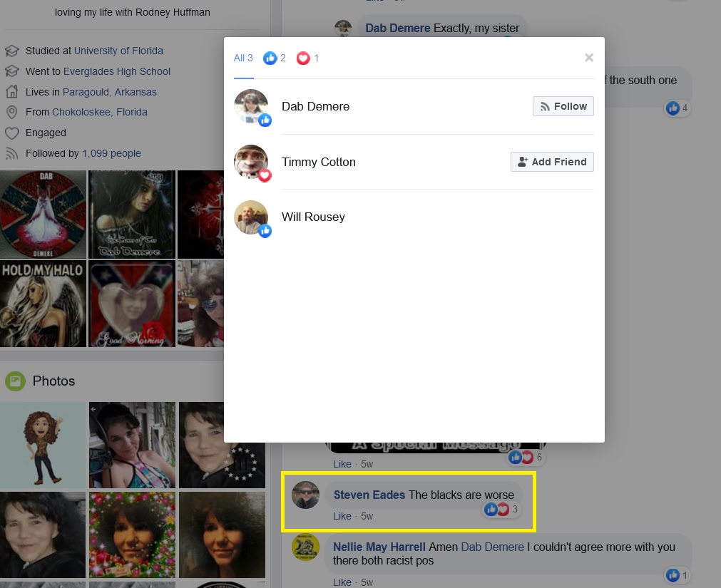Click Will Rousey's avatar in the dialog
721x588 pixels.
click(251, 217)
